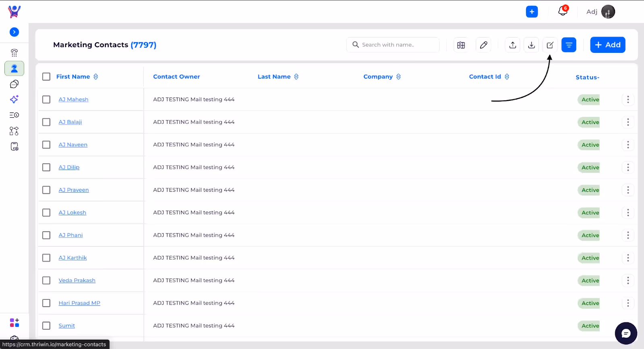Image resolution: width=644 pixels, height=349 pixels.
Task: Sort by Last Name column arrows
Action: coord(296,77)
